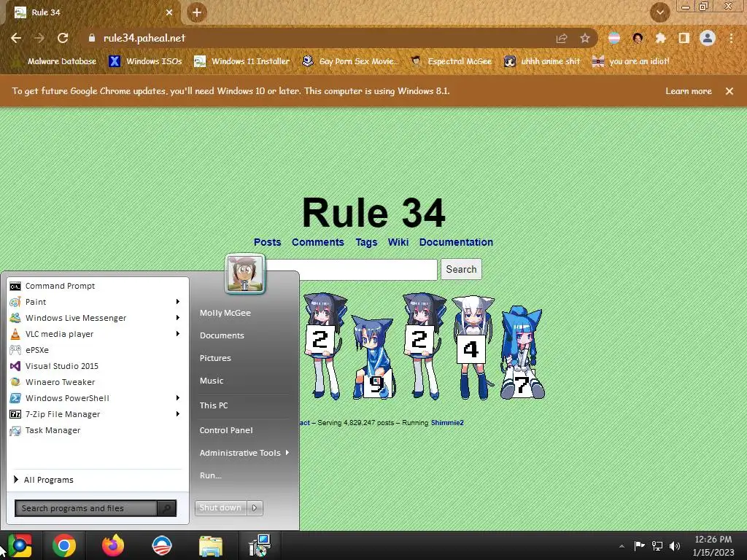Open This PC from Start menu
This screenshot has height=560, width=747.
tap(214, 405)
